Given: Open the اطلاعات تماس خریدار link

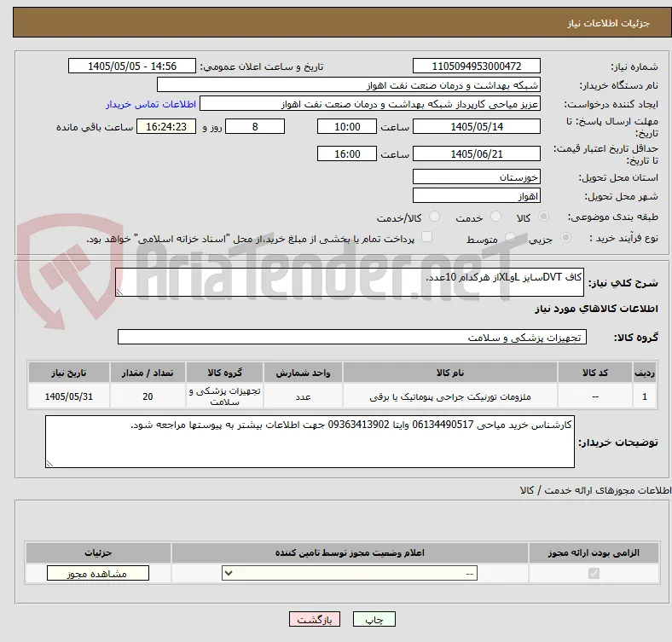Looking at the screenshot, I should (151, 104).
